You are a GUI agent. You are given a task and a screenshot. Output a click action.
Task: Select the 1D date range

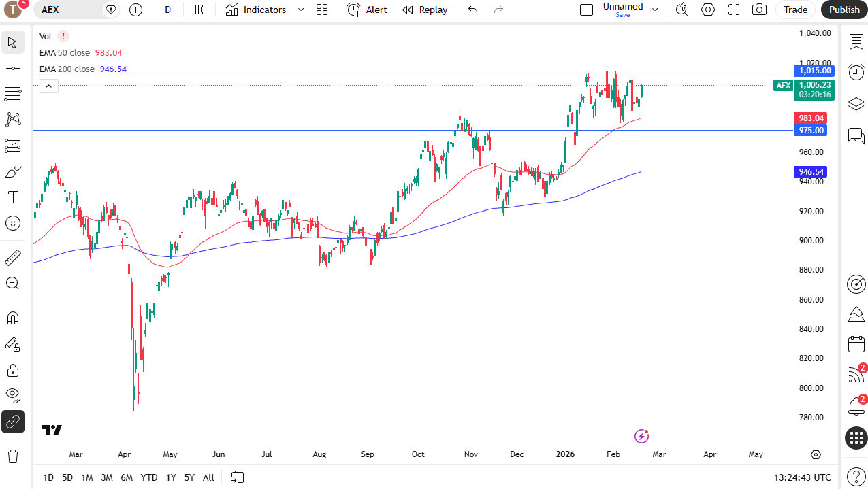point(48,477)
